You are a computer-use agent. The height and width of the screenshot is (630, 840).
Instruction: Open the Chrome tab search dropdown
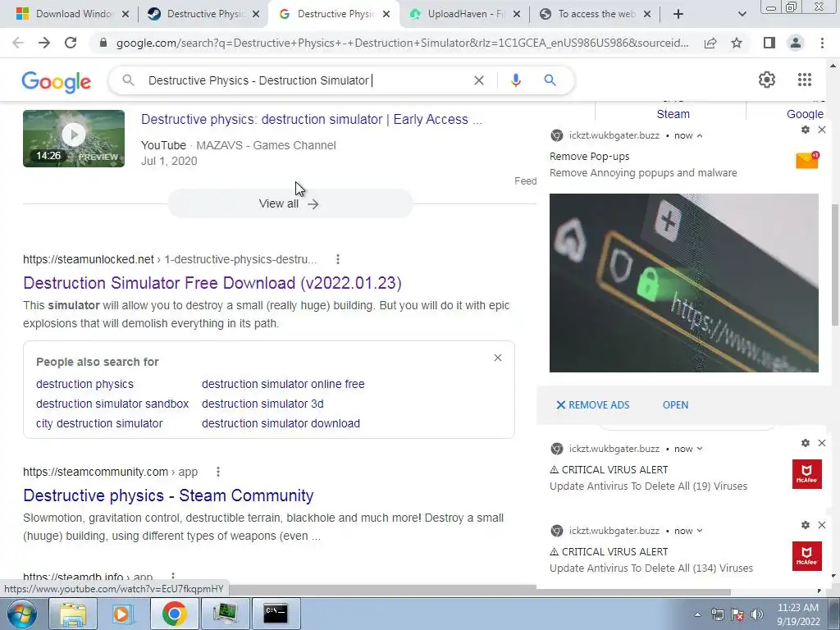point(742,15)
